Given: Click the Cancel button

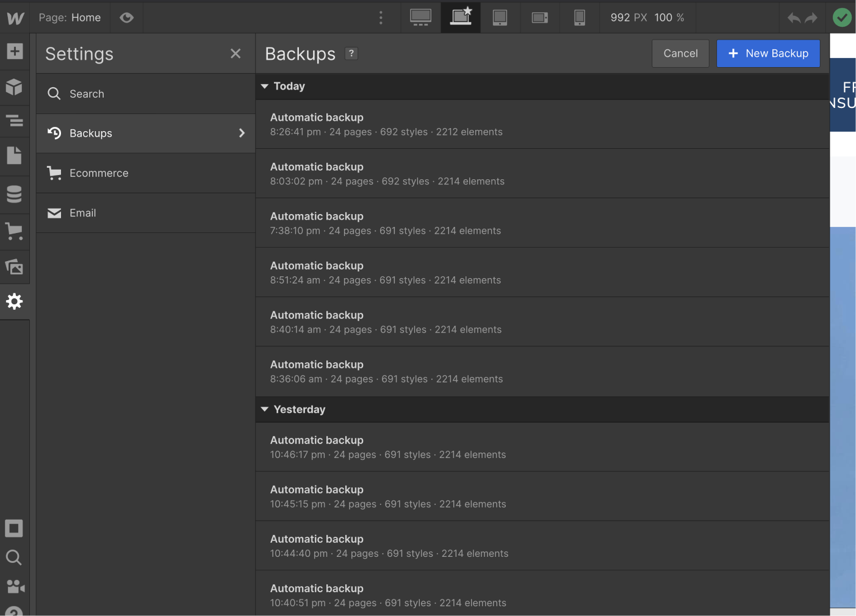Looking at the screenshot, I should coord(680,53).
